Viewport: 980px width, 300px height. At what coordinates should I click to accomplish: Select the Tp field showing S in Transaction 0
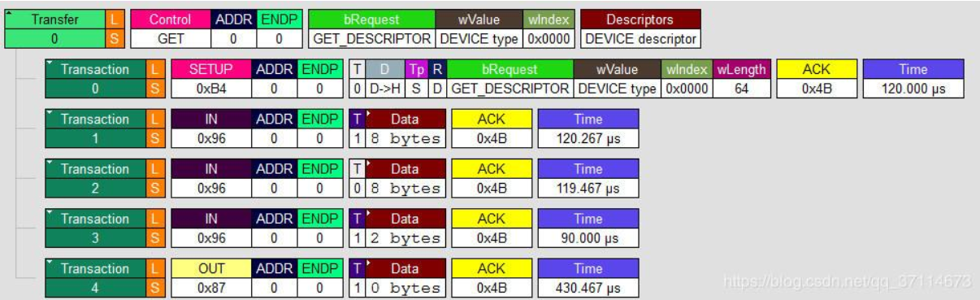click(x=416, y=79)
